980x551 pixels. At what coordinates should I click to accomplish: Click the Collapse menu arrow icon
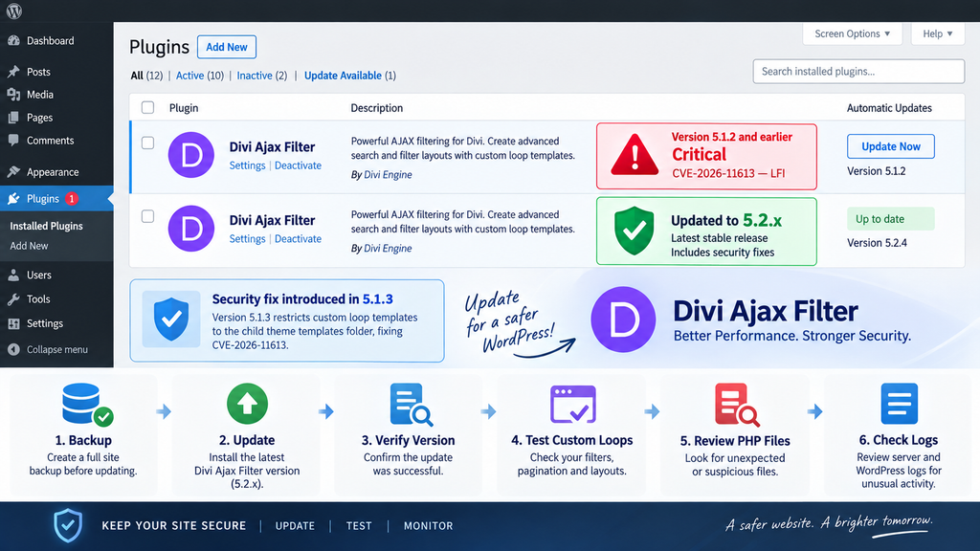pyautogui.click(x=13, y=350)
